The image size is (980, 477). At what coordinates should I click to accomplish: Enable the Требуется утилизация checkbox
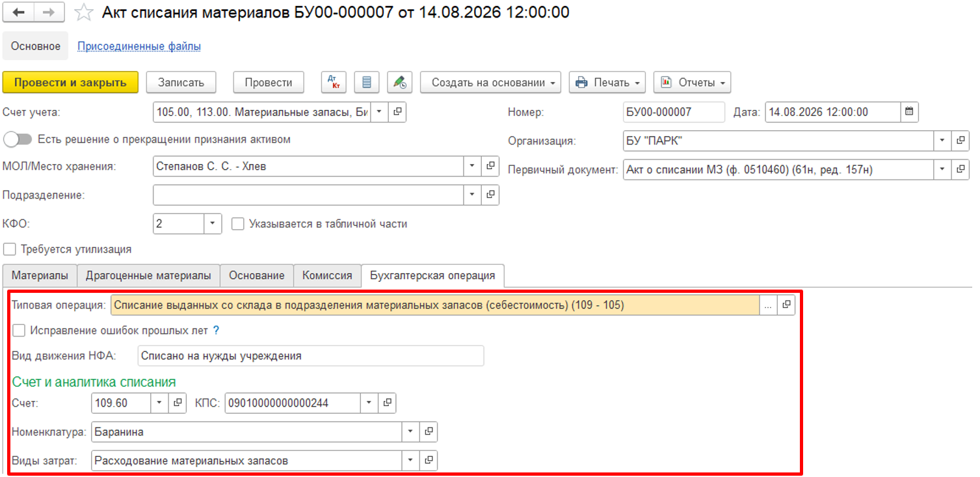[10, 249]
